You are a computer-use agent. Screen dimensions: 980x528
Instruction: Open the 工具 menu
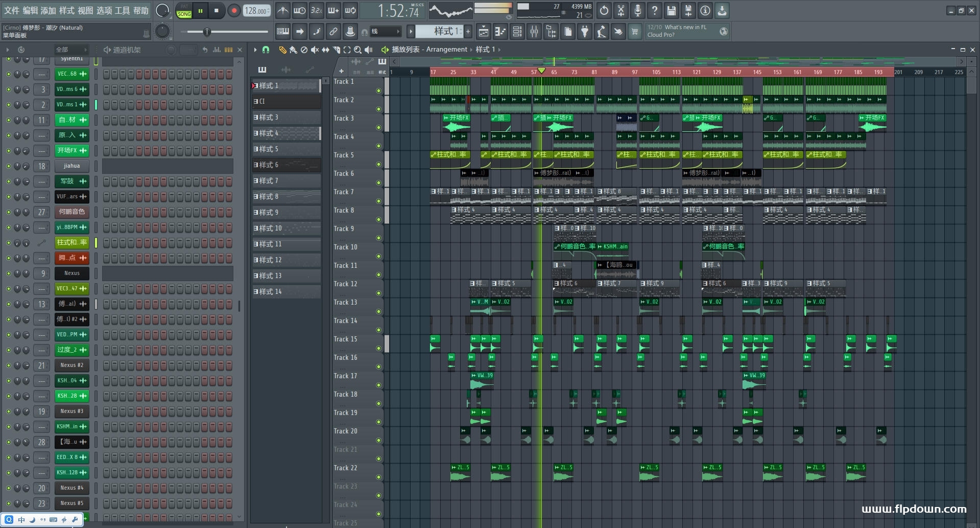coord(122,10)
